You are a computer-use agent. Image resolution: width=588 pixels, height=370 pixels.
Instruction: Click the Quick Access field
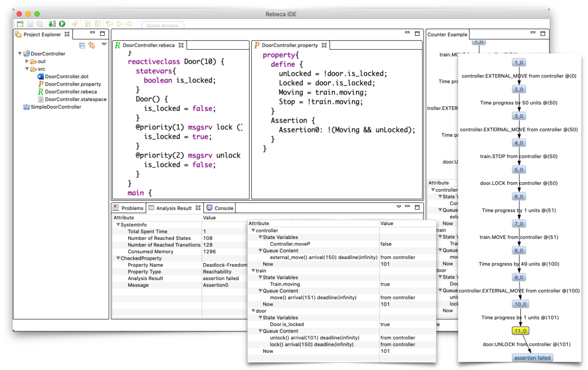(x=163, y=25)
